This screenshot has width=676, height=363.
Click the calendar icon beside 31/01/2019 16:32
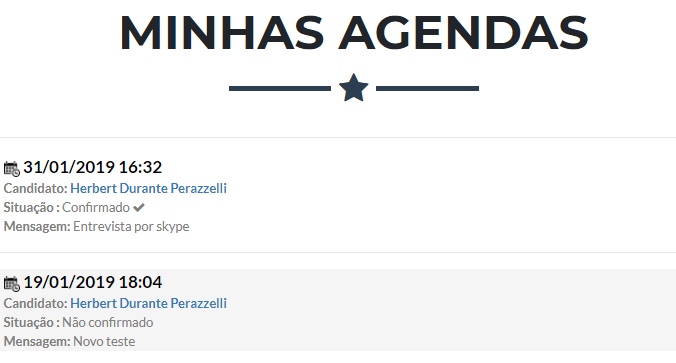point(12,169)
